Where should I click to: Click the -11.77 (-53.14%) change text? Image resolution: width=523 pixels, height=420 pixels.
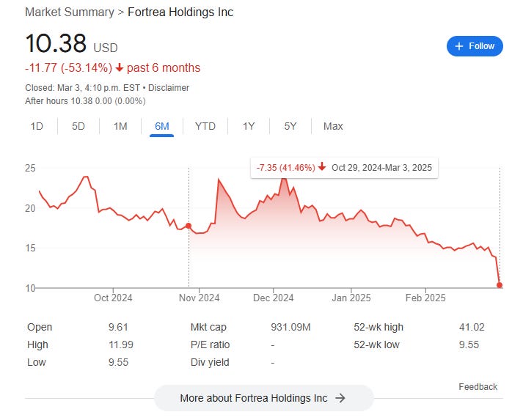pyautogui.click(x=68, y=67)
